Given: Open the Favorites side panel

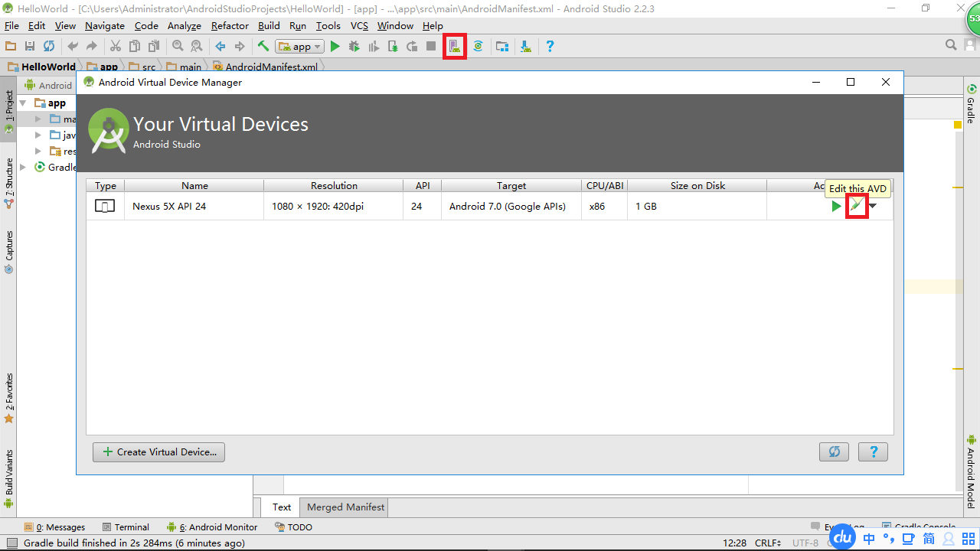Looking at the screenshot, I should coord(8,399).
